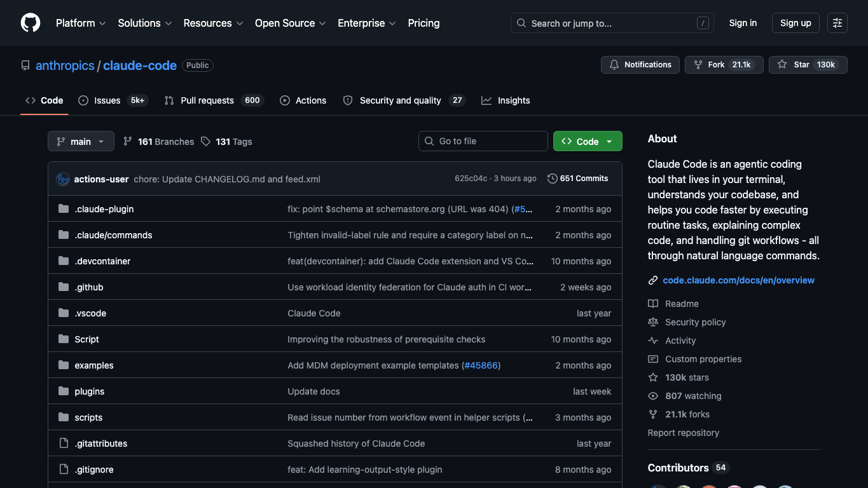Open the green Code dropdown

tap(588, 141)
